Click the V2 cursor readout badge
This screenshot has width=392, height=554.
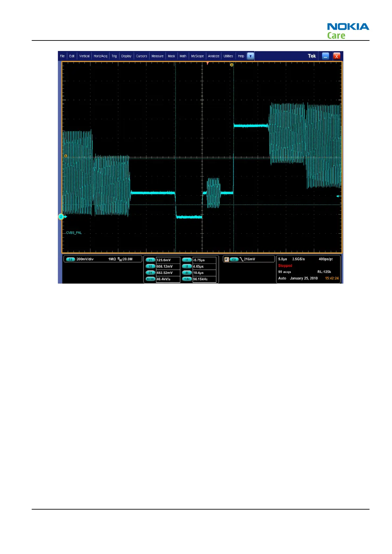150,266
